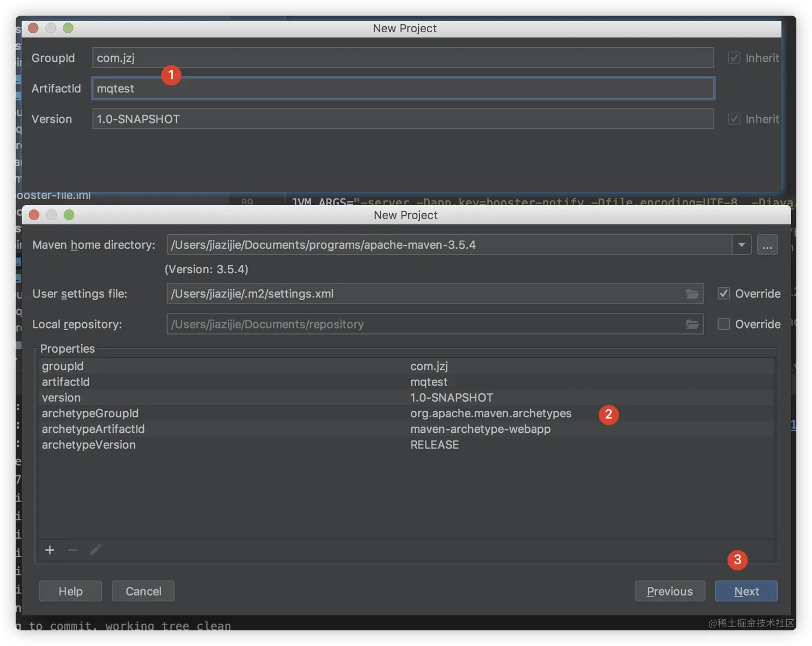Remove selected property with minus icon

73,550
